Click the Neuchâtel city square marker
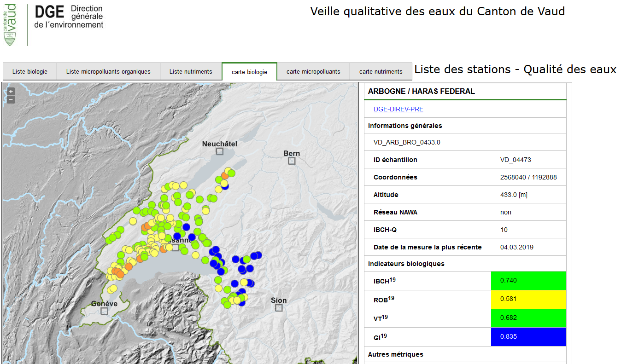The height and width of the screenshot is (364, 627). [x=220, y=151]
